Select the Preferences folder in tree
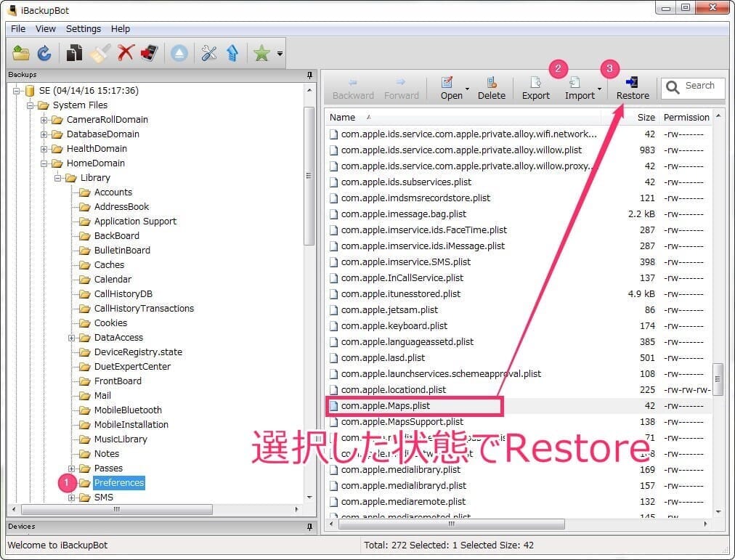This screenshot has height=560, width=735. pos(119,483)
